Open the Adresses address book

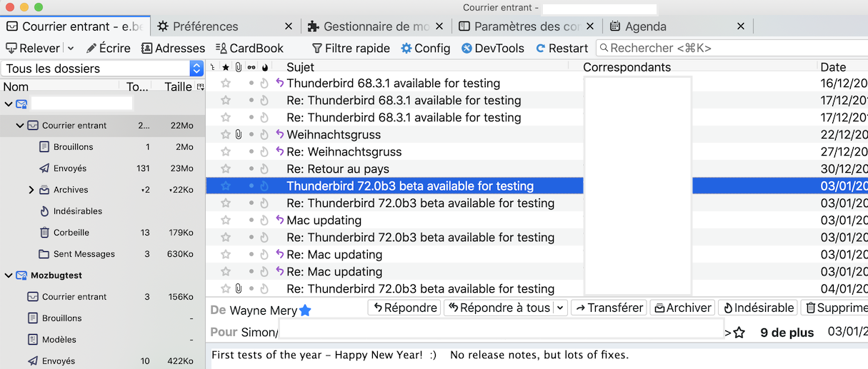[173, 49]
